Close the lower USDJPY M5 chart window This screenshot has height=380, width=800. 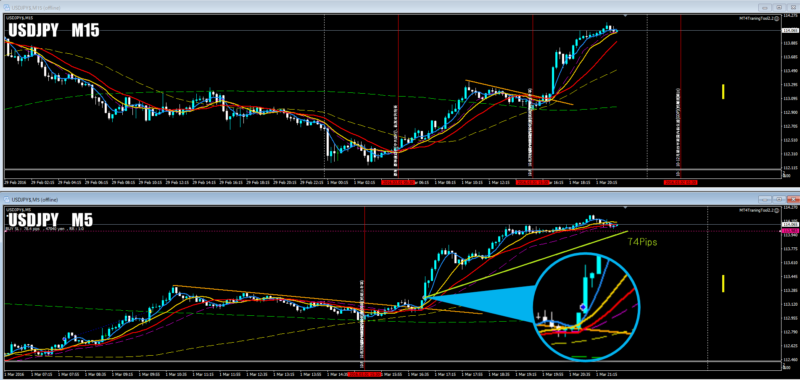tap(793, 199)
